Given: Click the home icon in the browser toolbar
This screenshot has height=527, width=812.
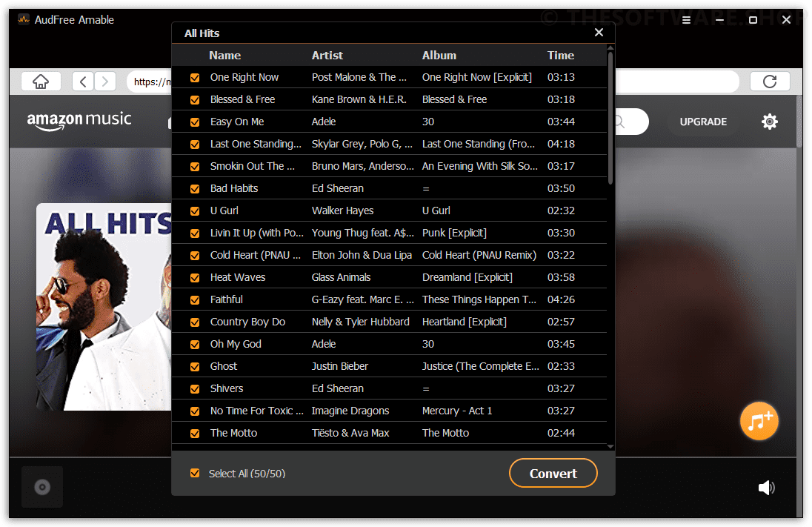Looking at the screenshot, I should [41, 82].
